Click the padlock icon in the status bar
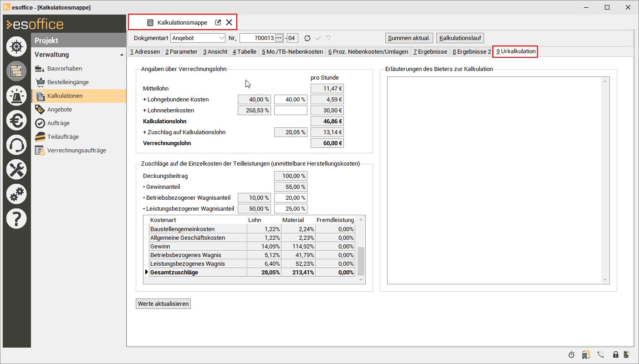Image resolution: width=639 pixels, height=364 pixels. [x=615, y=354]
